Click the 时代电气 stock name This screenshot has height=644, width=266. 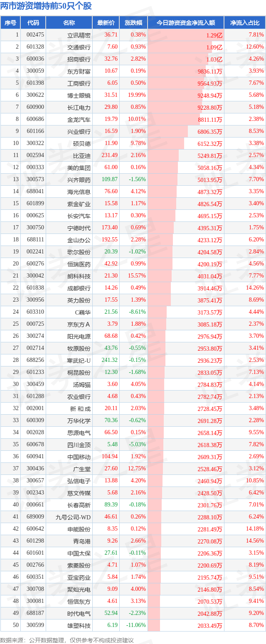[79, 613]
